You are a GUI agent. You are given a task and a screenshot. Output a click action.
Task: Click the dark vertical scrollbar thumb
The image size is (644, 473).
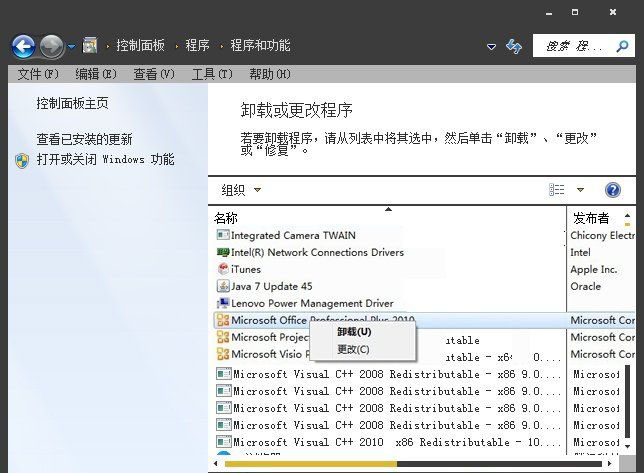(627, 402)
